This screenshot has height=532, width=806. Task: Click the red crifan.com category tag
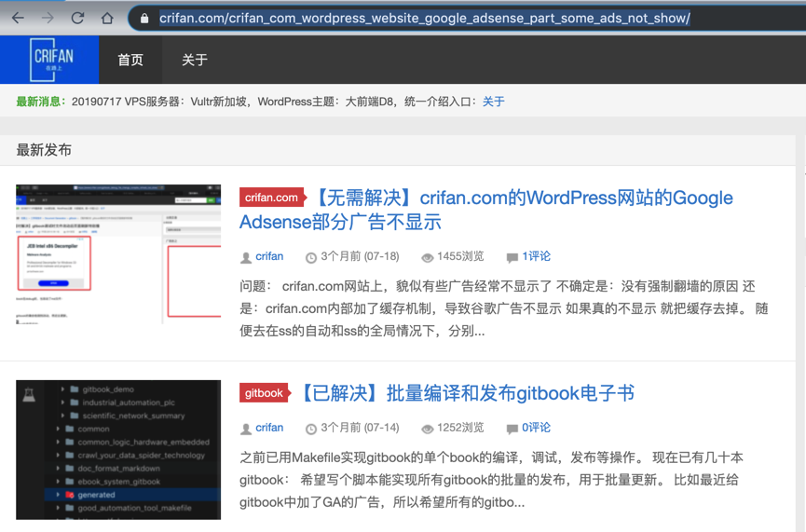[272, 198]
